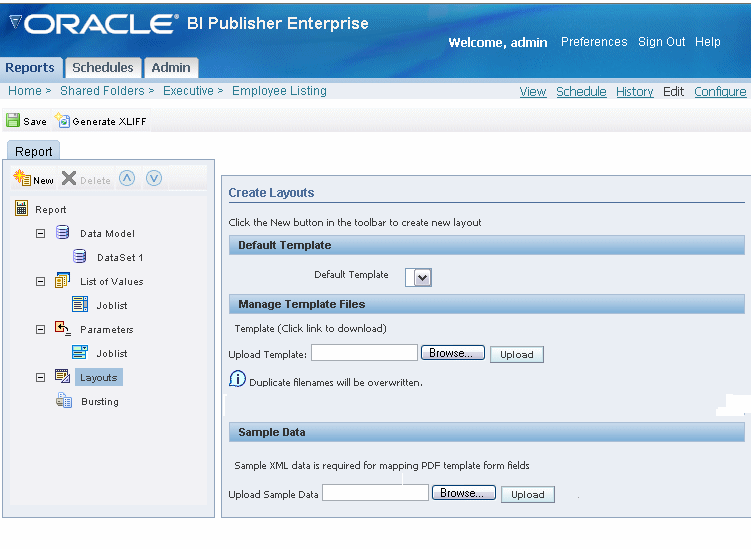Screen dimensions: 751x549
Task: Select the Report root label in tree
Action: [x=51, y=210]
